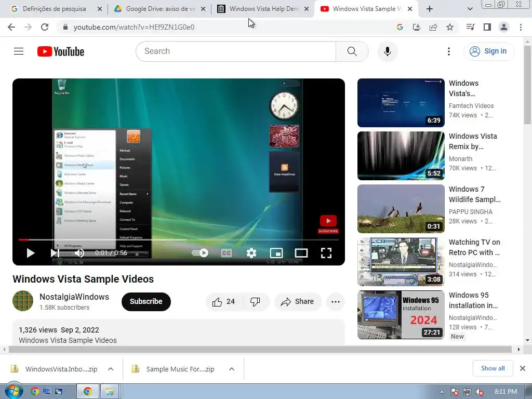Open the YouTube settings three-dot menu

448,51
